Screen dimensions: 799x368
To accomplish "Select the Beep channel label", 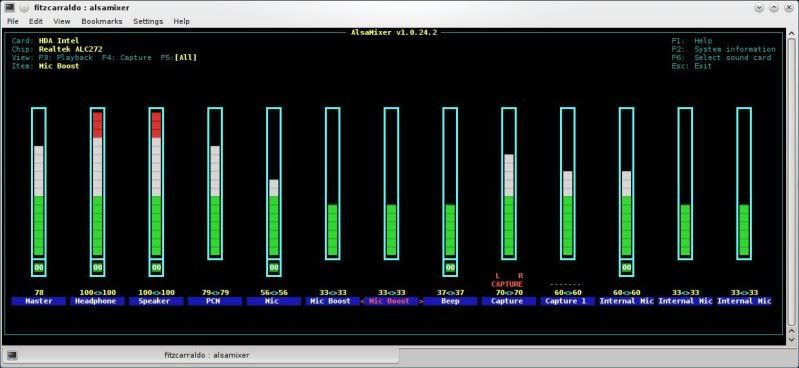I will [450, 301].
